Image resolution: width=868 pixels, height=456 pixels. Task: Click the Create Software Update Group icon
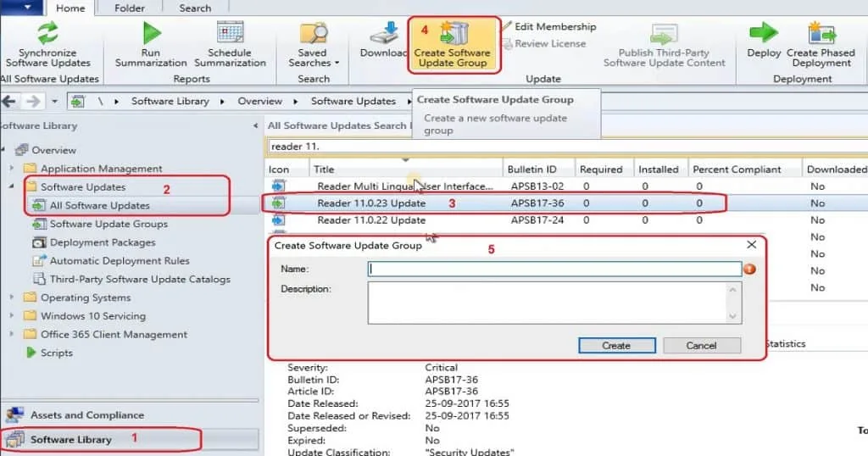452,34
